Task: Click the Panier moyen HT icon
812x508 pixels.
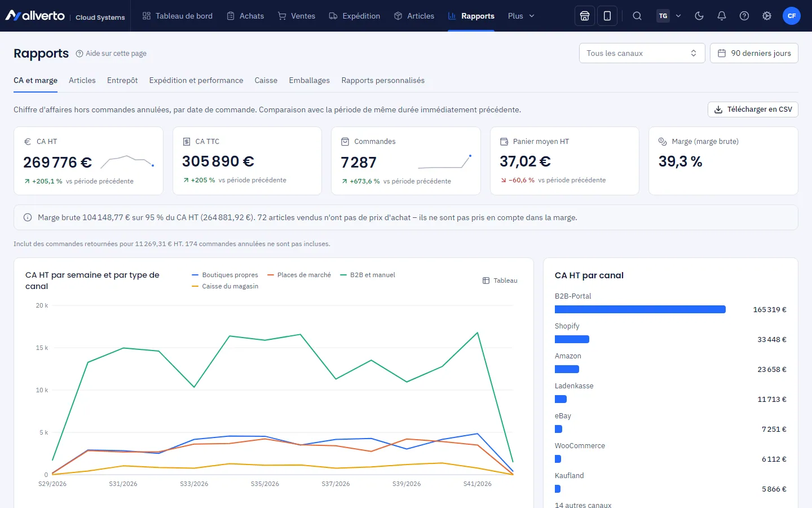Action: click(x=504, y=142)
